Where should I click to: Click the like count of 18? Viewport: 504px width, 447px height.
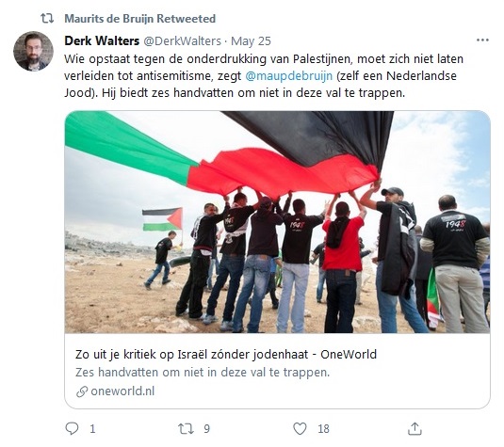click(x=323, y=429)
